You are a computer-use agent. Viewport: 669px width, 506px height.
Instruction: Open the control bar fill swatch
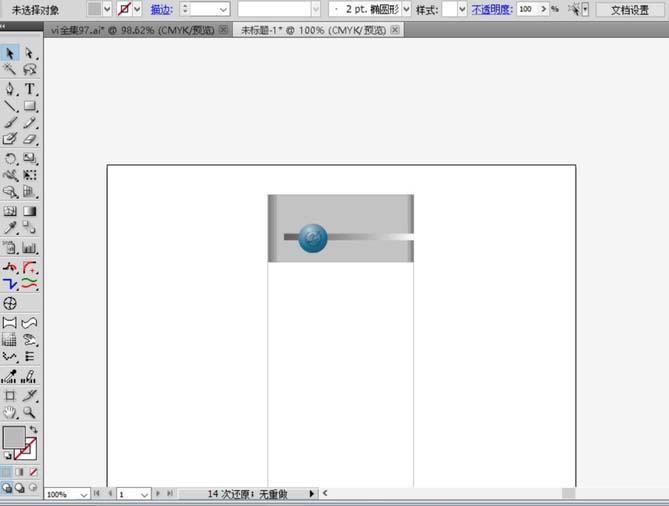click(x=94, y=9)
